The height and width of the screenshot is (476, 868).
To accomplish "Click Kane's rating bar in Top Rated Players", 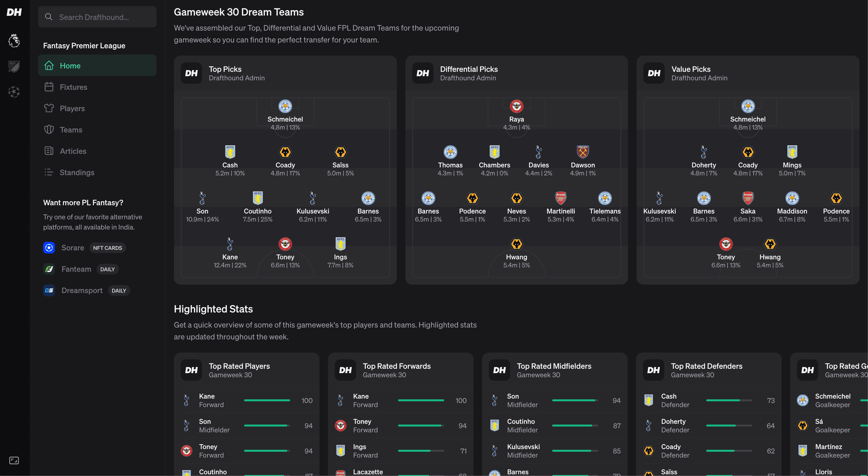I will pyautogui.click(x=267, y=400).
